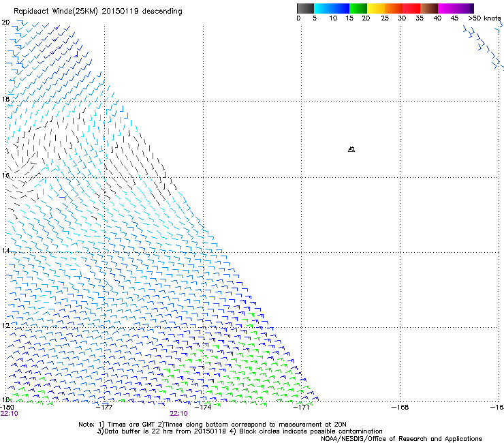Click the note line '3)Data buffer is 22 hrs'
The height and width of the screenshot is (443, 504).
(240, 431)
